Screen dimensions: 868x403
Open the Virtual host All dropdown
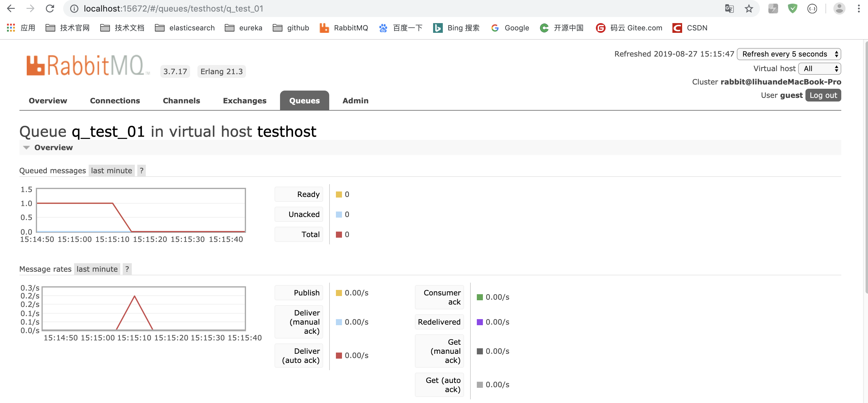tap(819, 68)
